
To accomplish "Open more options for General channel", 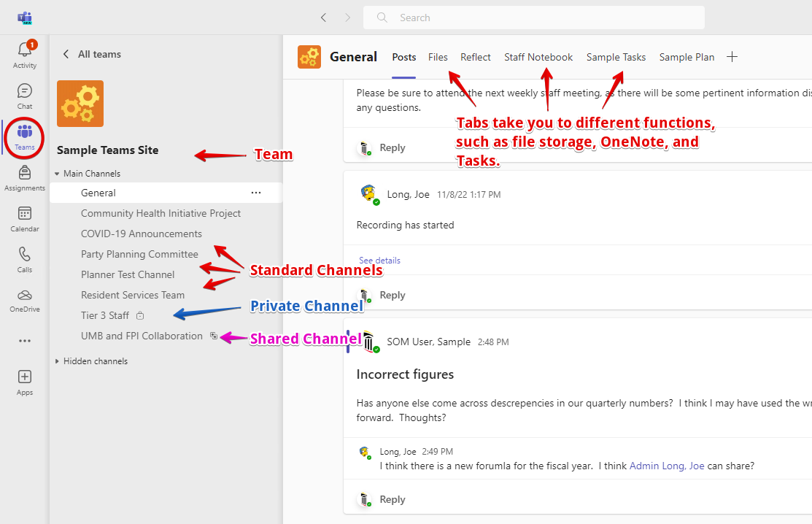I will (x=255, y=193).
